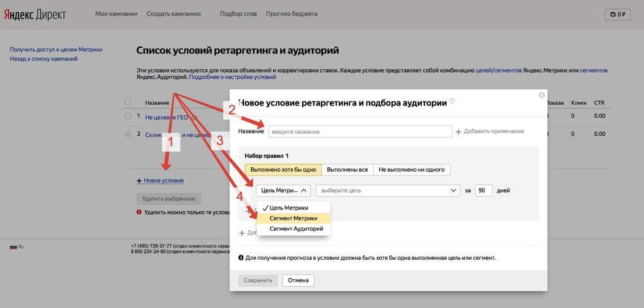
Task: Go back via Назад к списку кампаний
Action: 44,59
